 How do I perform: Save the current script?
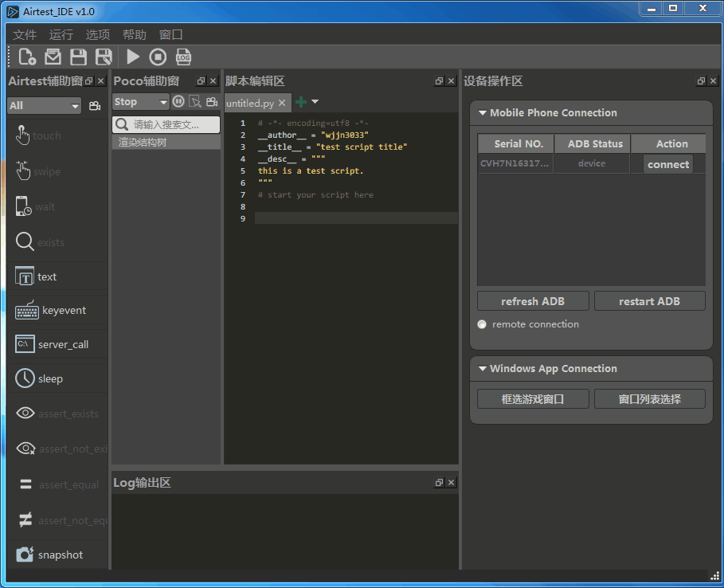pos(78,57)
